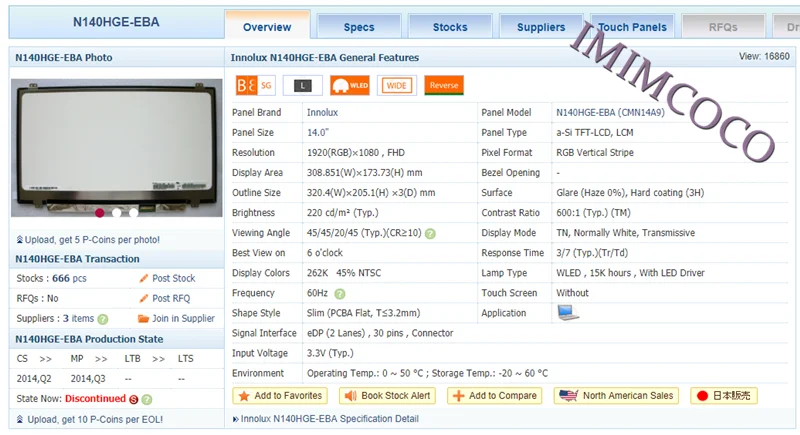Click the View: 16860 counter
Image resolution: width=800 pixels, height=435 pixels.
764,56
